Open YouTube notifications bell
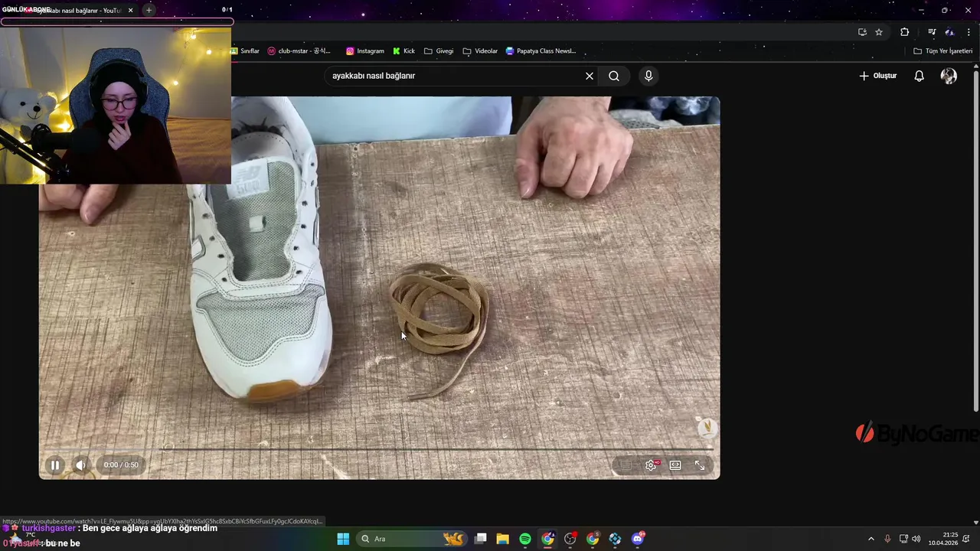 [920, 76]
